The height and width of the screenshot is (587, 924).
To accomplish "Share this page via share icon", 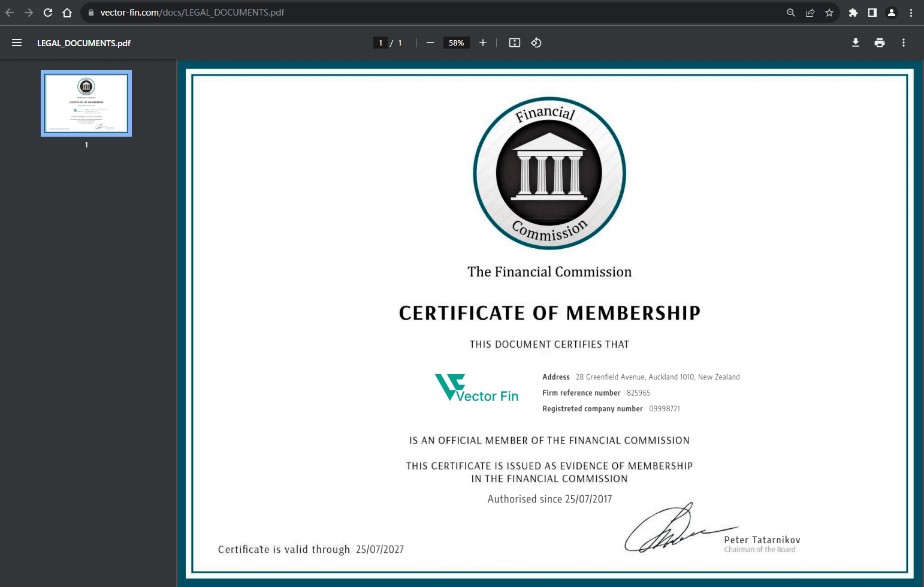I will click(810, 13).
